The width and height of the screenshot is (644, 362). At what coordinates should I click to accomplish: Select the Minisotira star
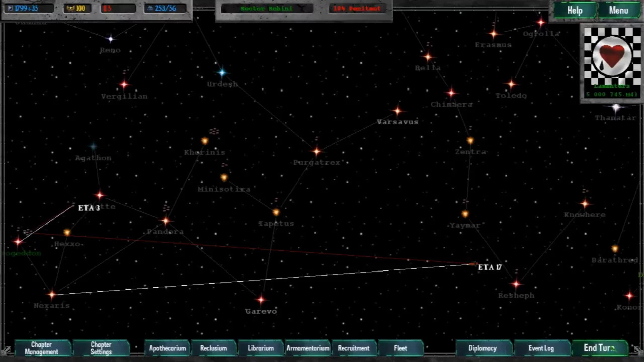224,177
